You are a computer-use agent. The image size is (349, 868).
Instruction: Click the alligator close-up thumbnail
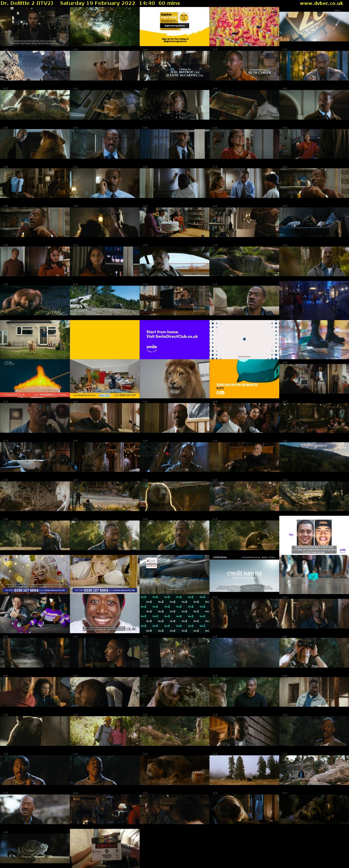[35, 105]
